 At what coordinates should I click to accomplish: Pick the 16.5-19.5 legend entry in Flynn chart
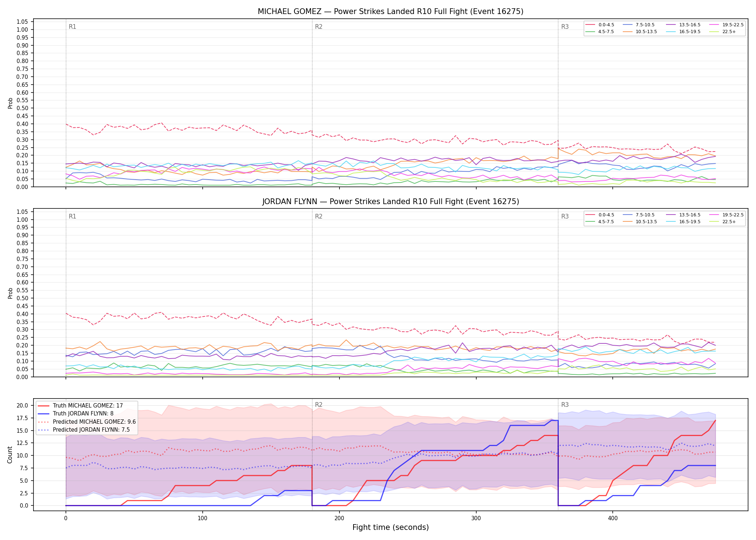684,222
